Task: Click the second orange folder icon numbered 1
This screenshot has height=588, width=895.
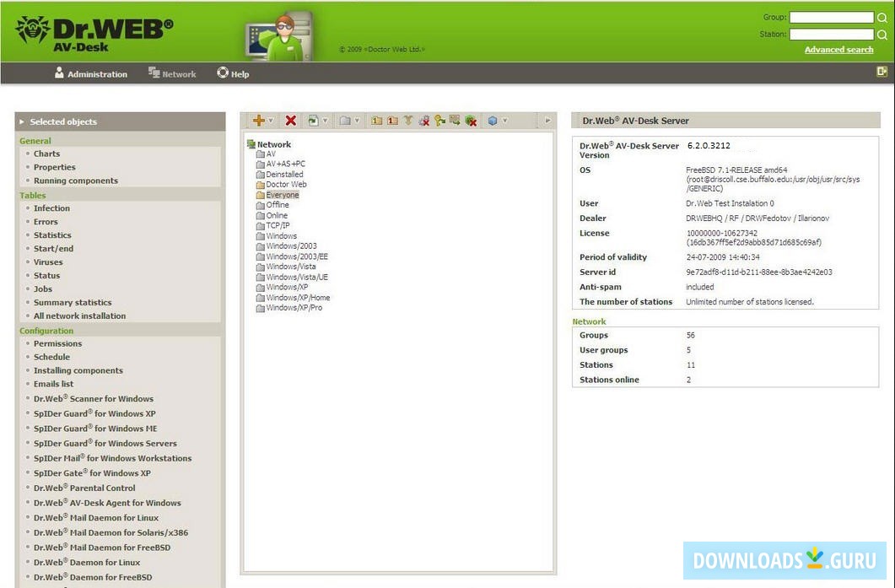Action: [393, 121]
